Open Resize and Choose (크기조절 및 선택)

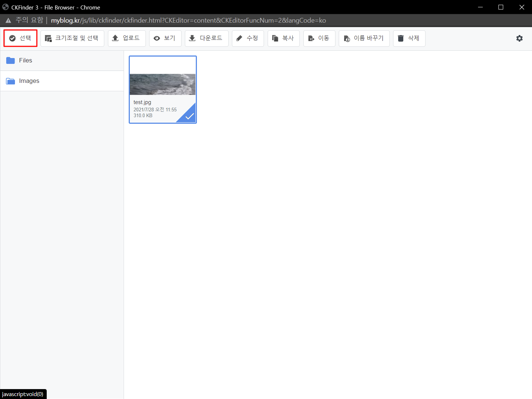[x=72, y=38]
